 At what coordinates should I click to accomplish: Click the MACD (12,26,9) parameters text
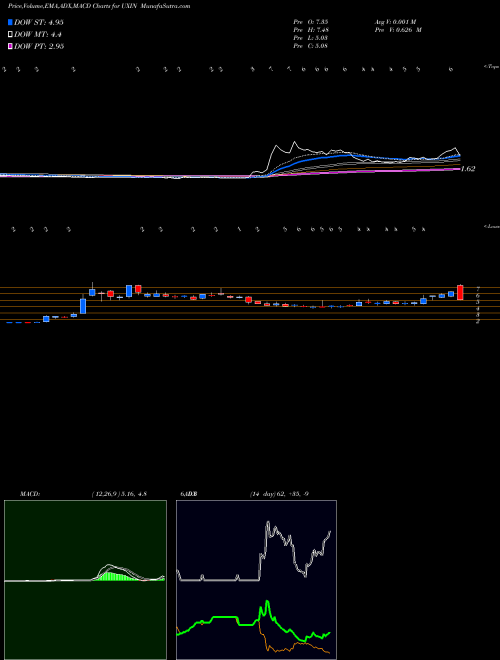click(119, 494)
